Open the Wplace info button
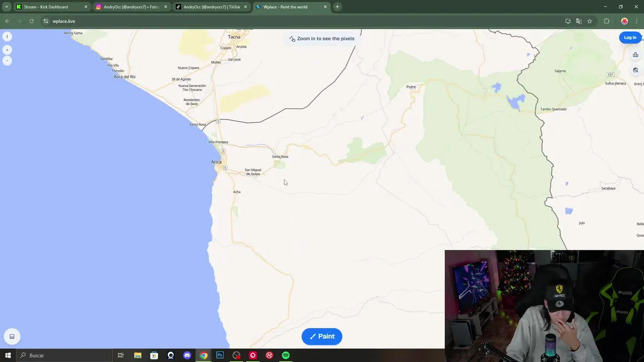 (x=7, y=36)
